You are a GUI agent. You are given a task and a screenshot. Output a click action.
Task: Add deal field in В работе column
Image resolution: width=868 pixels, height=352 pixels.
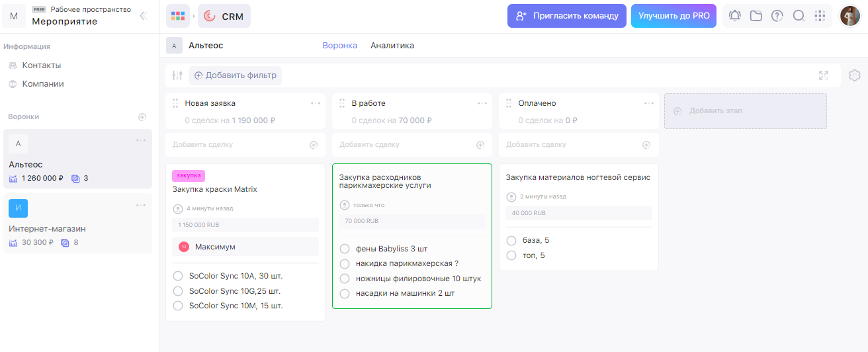(412, 145)
